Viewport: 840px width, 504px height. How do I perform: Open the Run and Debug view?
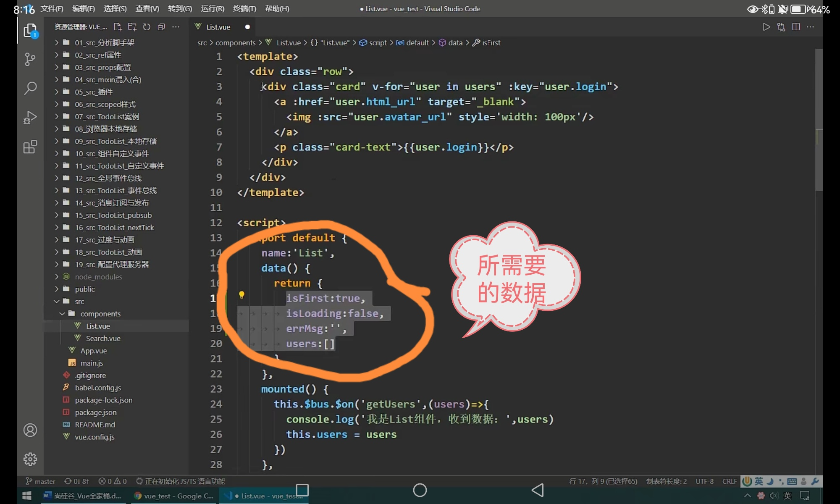pyautogui.click(x=30, y=118)
